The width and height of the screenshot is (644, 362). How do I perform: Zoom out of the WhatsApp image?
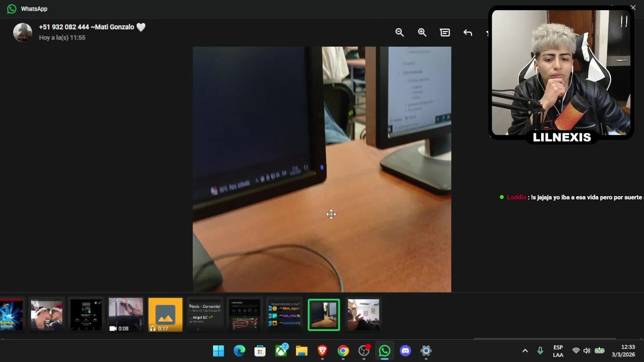pos(399,33)
